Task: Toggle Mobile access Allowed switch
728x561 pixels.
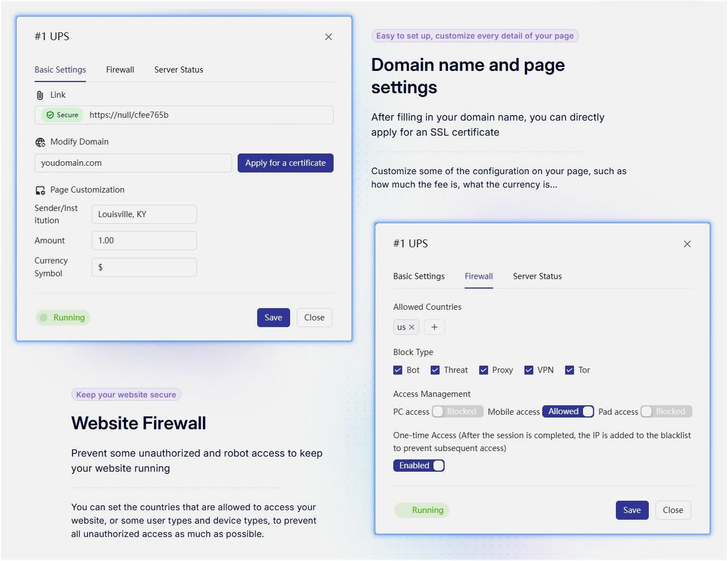Action: [568, 411]
